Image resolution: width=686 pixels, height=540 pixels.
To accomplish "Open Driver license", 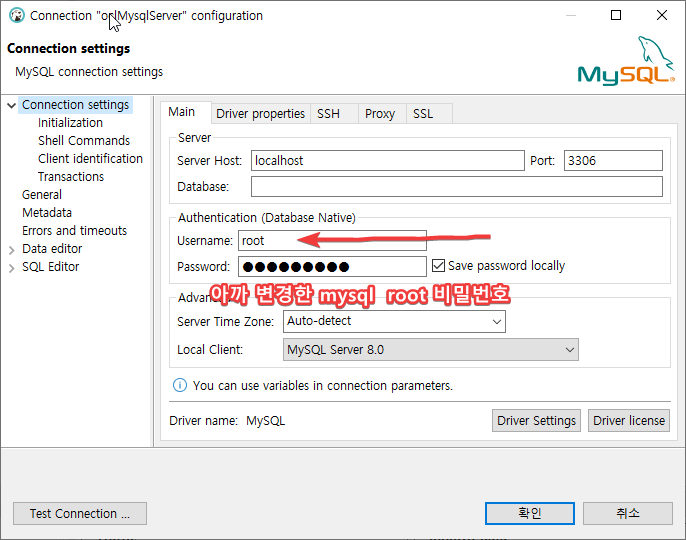I will 629,421.
